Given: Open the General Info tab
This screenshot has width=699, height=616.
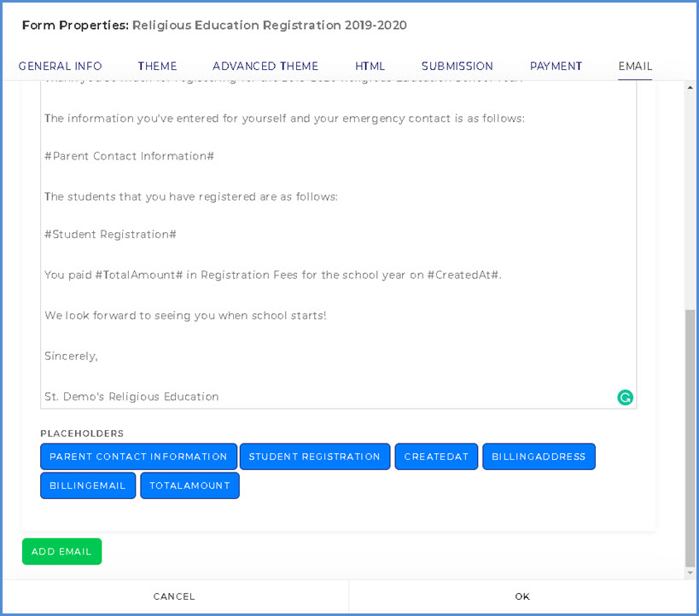Looking at the screenshot, I should [61, 67].
